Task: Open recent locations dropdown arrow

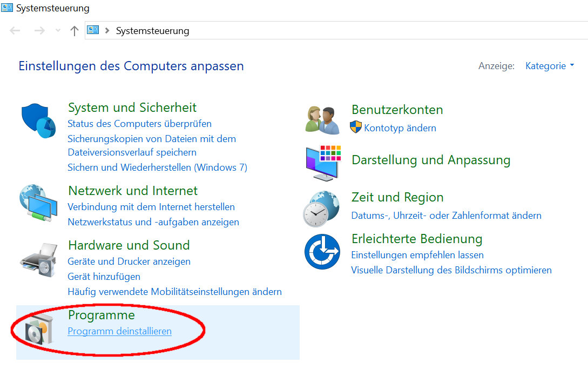Action: [58, 30]
